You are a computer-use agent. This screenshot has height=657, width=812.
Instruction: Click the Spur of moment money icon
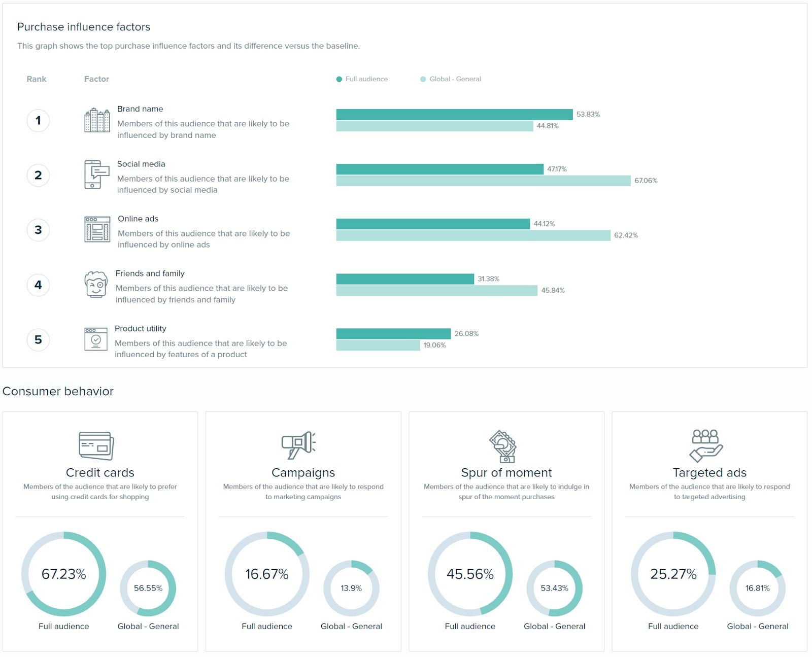click(503, 446)
